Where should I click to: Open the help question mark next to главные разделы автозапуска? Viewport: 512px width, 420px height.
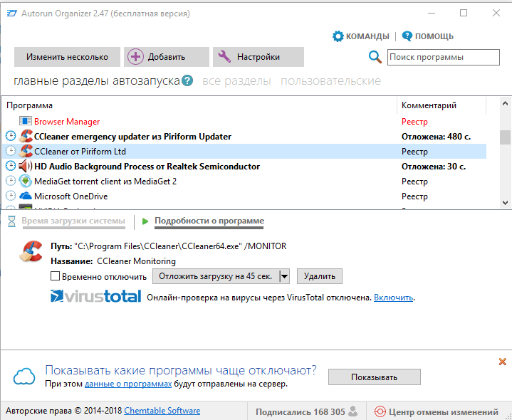[x=187, y=80]
